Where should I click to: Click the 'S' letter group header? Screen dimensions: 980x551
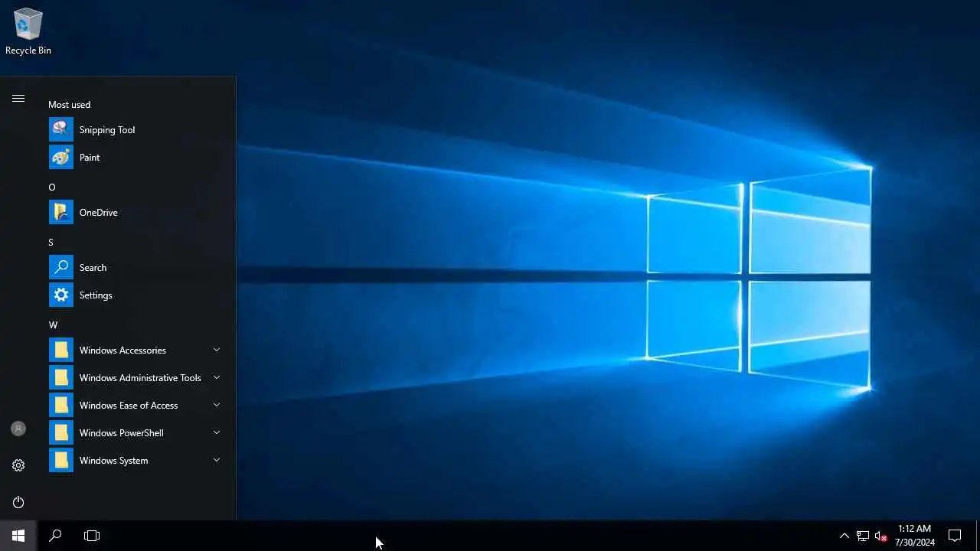pos(51,243)
